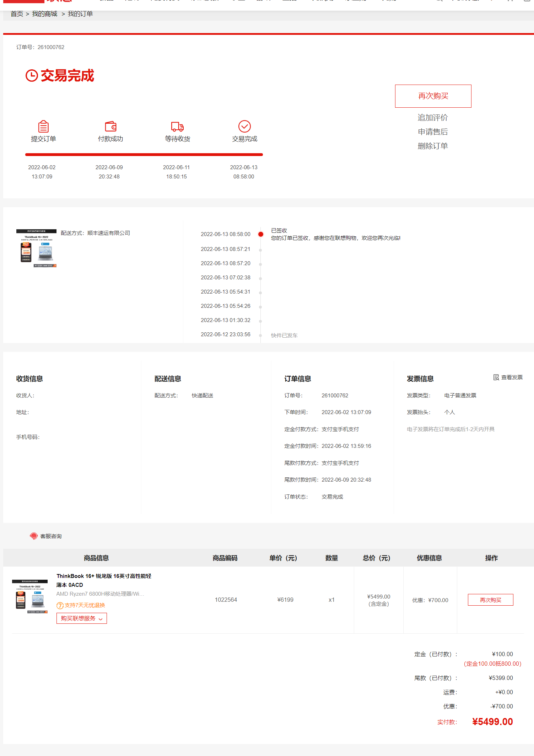The width and height of the screenshot is (534, 756).
Task: Click 删除订单 link
Action: [433, 146]
